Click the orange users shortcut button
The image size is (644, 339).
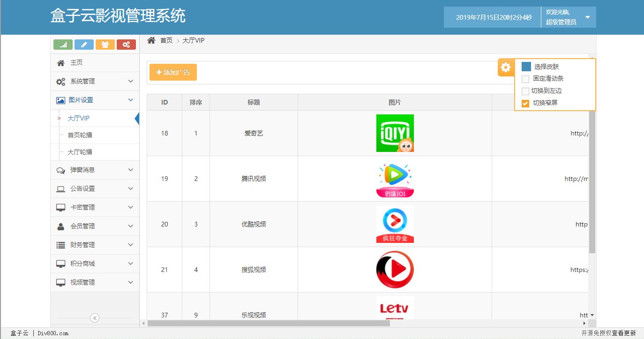(105, 45)
